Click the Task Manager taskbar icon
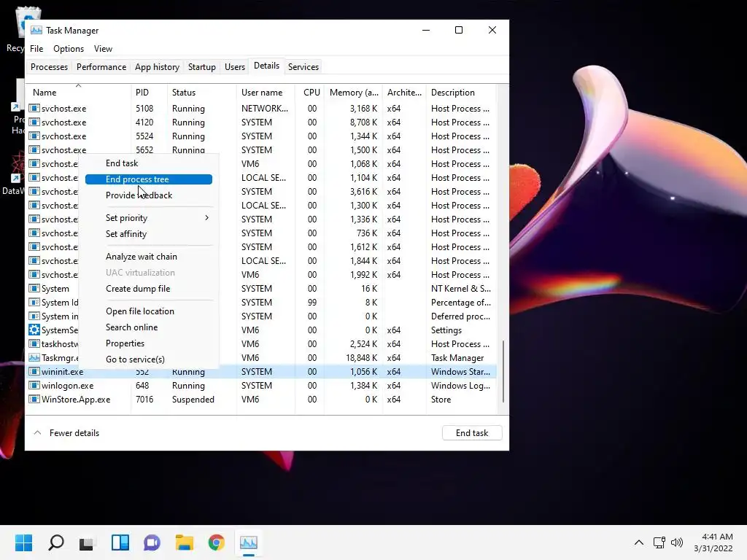The image size is (747, 560). pyautogui.click(x=249, y=542)
